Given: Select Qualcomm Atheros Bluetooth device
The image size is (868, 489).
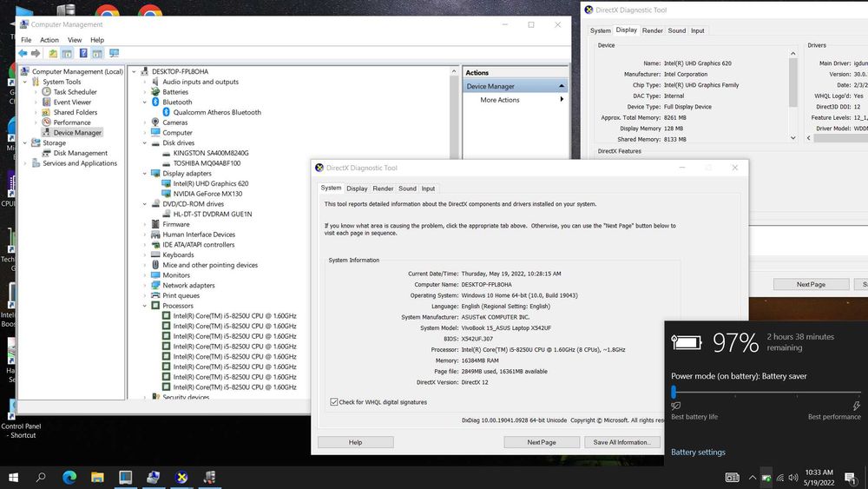Looking at the screenshot, I should coord(217,112).
